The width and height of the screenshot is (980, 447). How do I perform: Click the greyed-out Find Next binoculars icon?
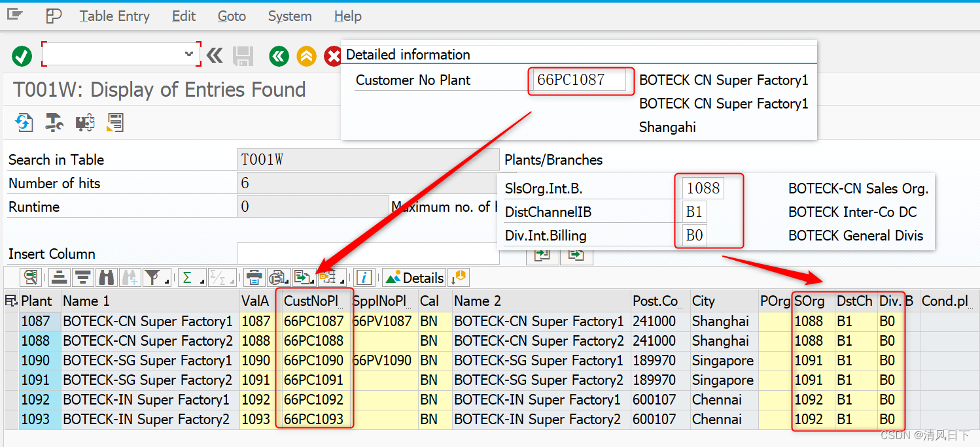(x=129, y=278)
